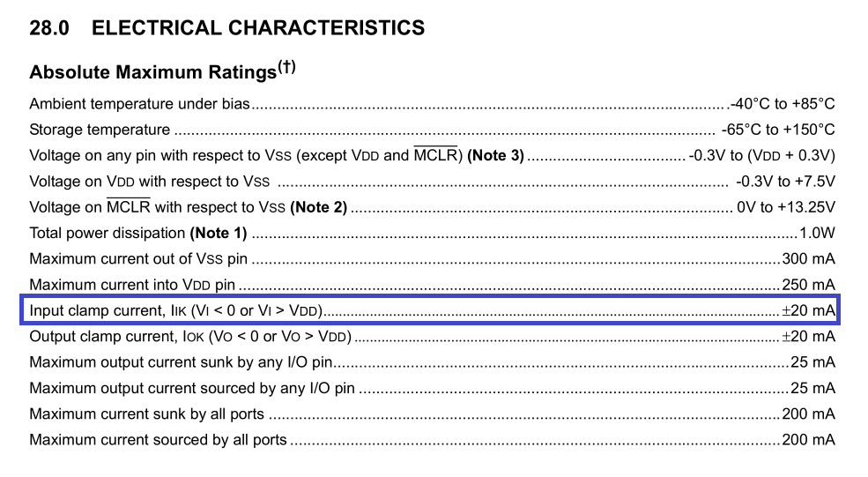Click the -65°C to +150°C value
Screen dimensions: 868x477
pyautogui.click(x=778, y=130)
